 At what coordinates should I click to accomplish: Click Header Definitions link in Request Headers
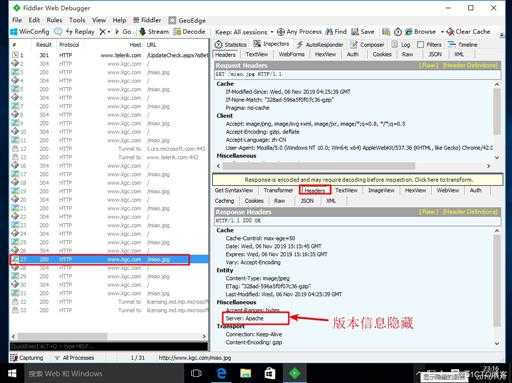click(x=470, y=65)
